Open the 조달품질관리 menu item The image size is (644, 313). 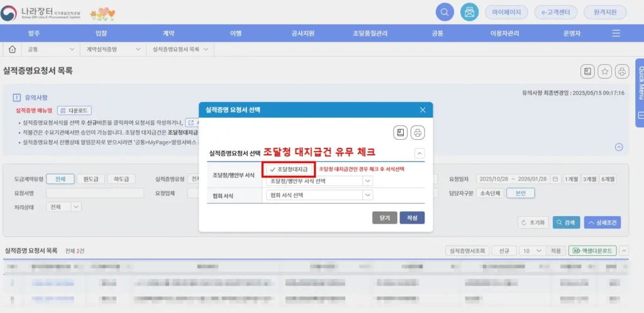(370, 33)
